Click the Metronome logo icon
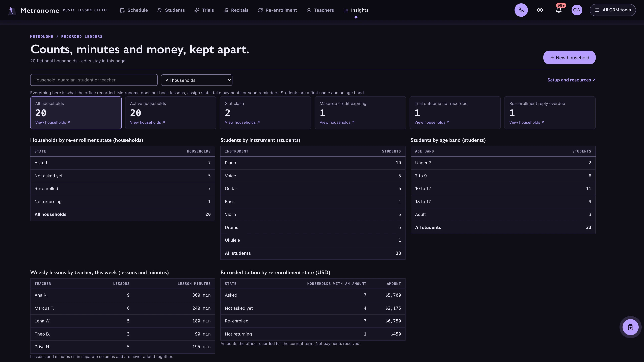Image resolution: width=644 pixels, height=362 pixels. 12,10
